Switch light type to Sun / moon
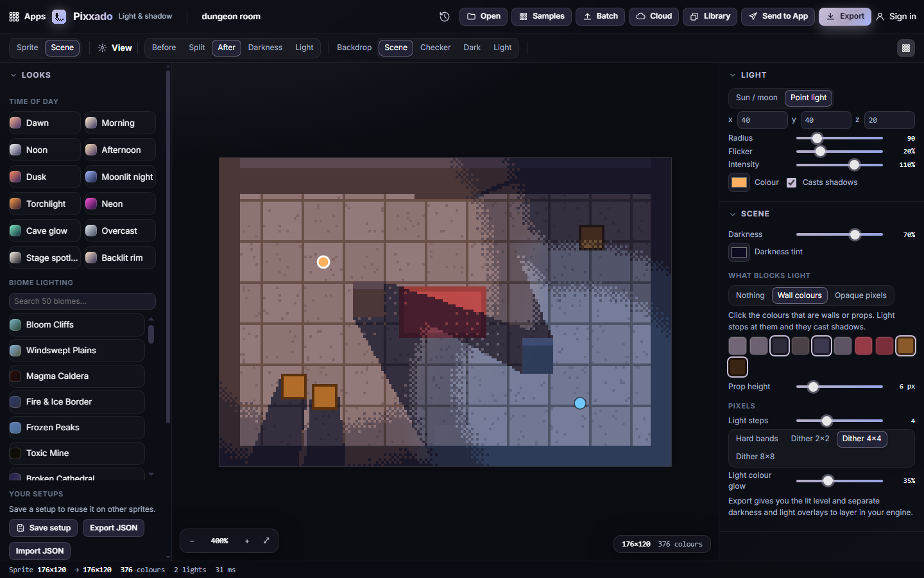The width and height of the screenshot is (924, 578). point(757,98)
